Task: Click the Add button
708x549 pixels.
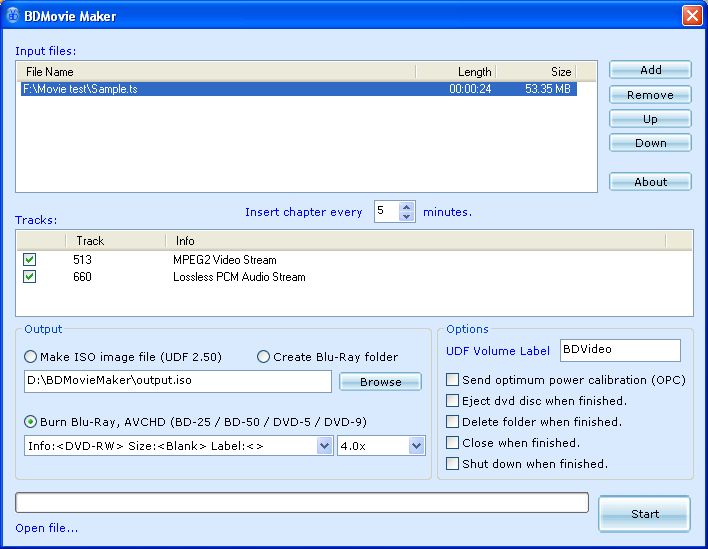Action: tap(650, 70)
